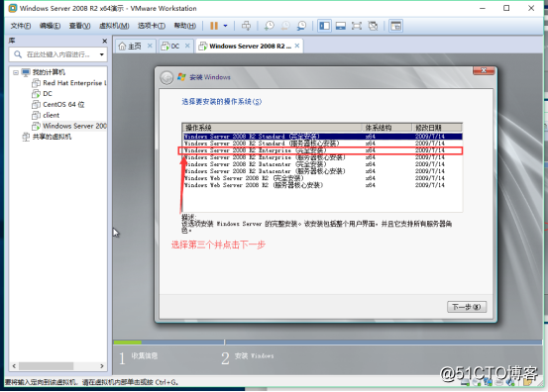Image resolution: width=548 pixels, height=392 pixels.
Task: Select Windows Web Server 2008 R2 (完全安装)
Action: coord(323,178)
